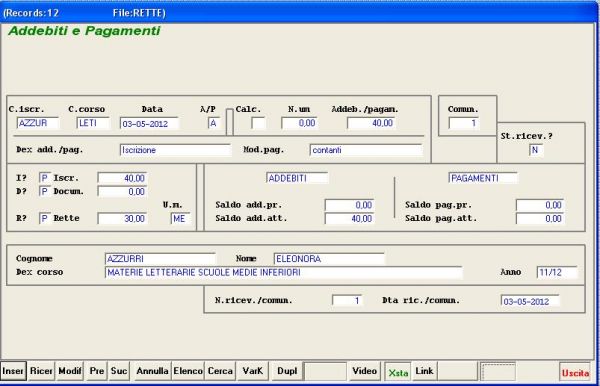The height and width of the screenshot is (386, 600).
Task: Click the Data field showing 03-05-2012
Action: [149, 124]
